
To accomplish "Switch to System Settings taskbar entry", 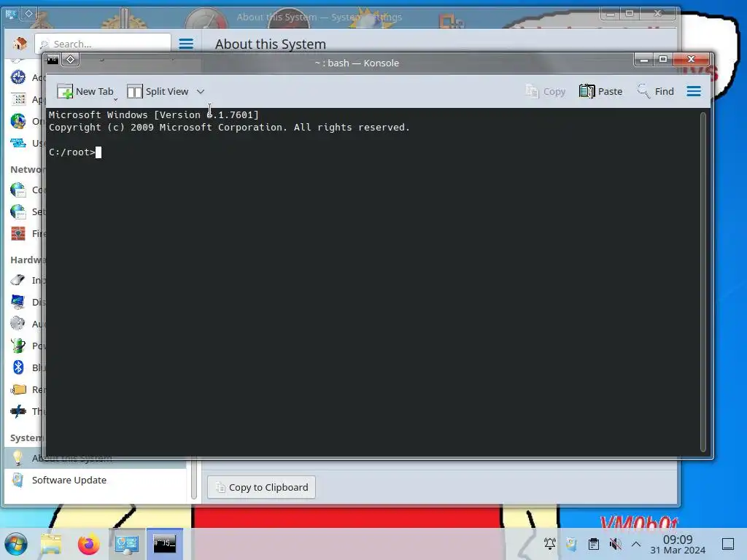I will pos(127,544).
